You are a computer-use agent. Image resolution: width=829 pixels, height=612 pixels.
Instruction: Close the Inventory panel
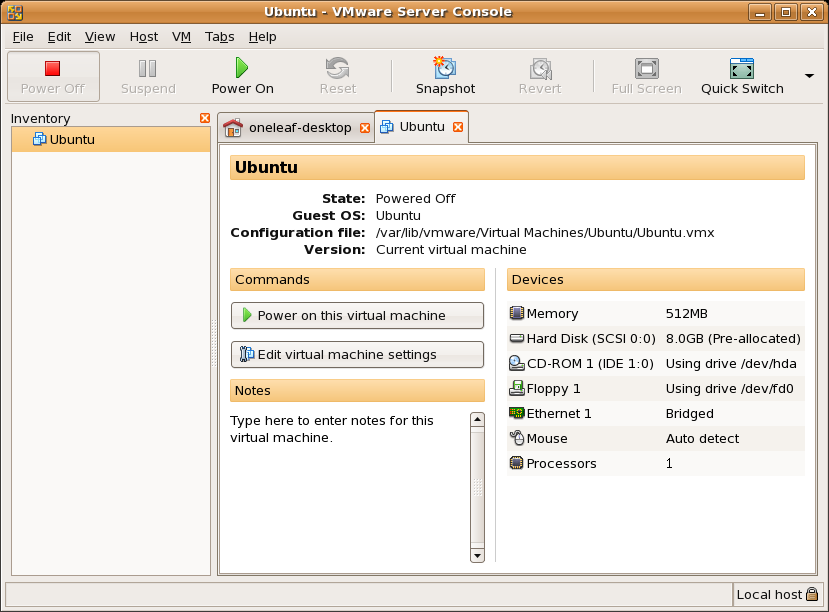205,118
